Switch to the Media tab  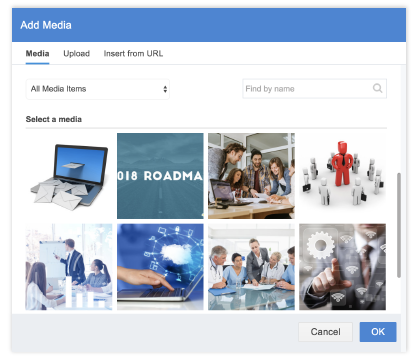pos(37,54)
